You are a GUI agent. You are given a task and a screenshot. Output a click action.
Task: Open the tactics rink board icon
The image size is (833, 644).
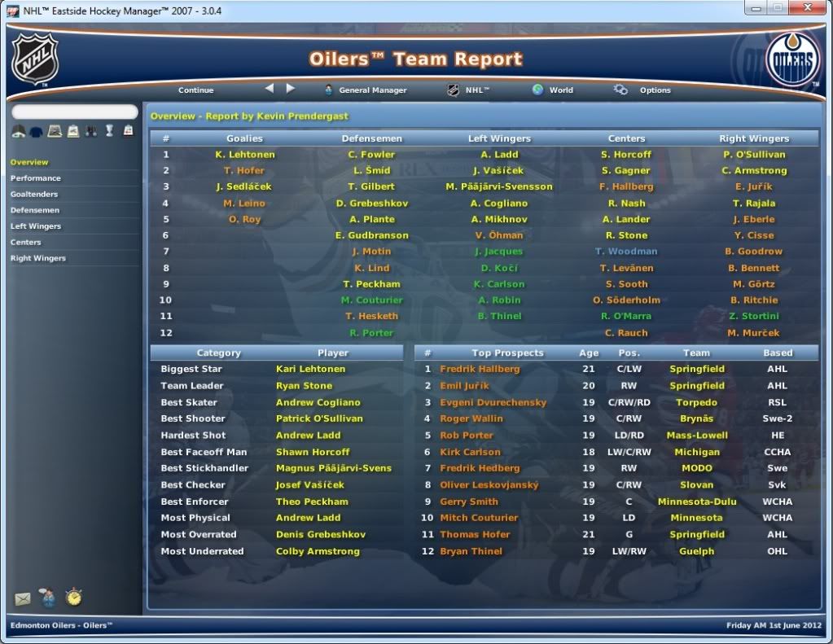click(55, 131)
